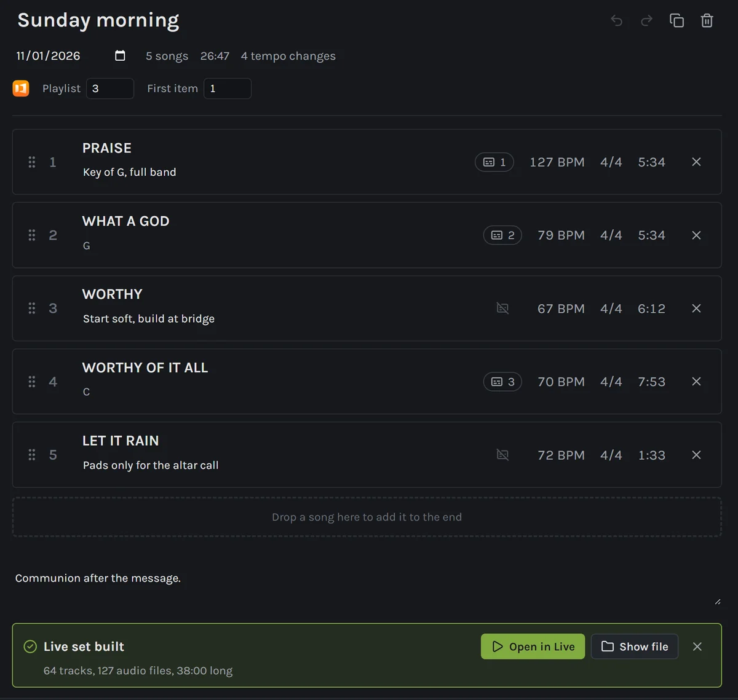Open the calendar date picker icon
The image size is (738, 700).
point(120,56)
